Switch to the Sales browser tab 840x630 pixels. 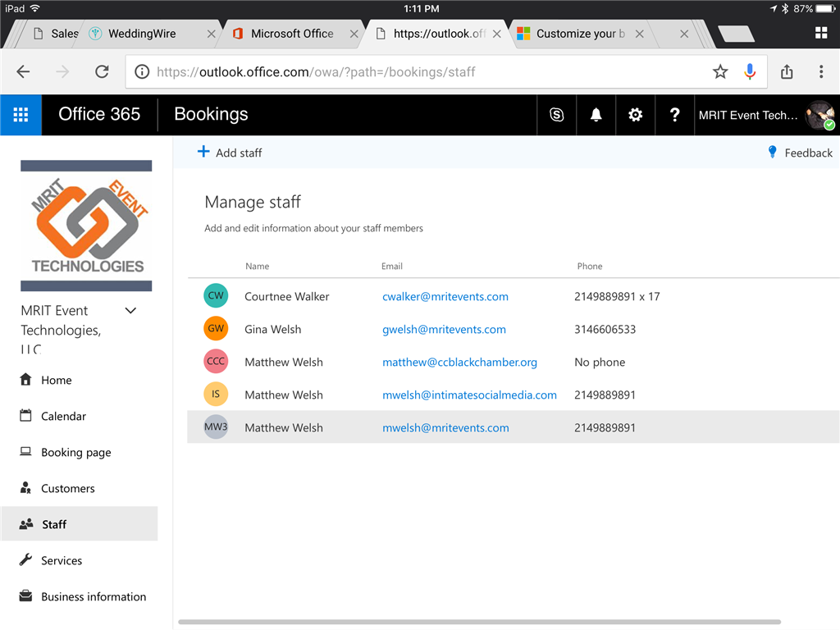click(57, 33)
